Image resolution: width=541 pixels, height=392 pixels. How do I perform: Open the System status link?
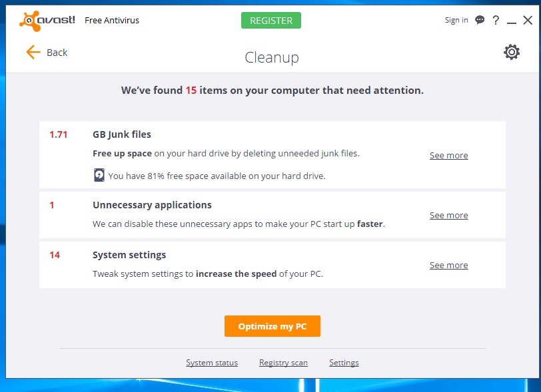(212, 363)
